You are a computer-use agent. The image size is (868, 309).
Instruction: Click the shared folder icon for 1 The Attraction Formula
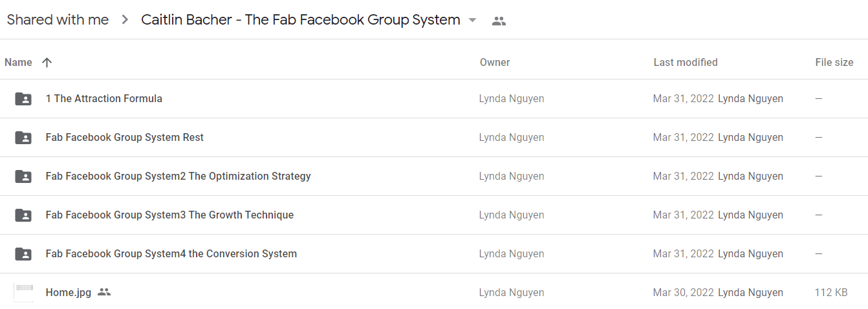pos(23,99)
